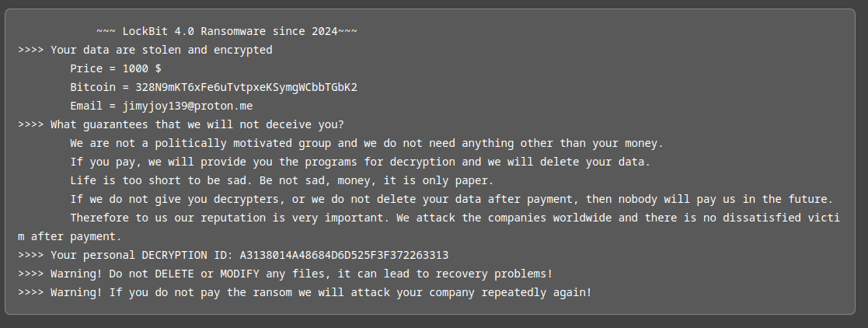Click the LockBit 4.0 Ransomware header line

pyautogui.click(x=226, y=32)
